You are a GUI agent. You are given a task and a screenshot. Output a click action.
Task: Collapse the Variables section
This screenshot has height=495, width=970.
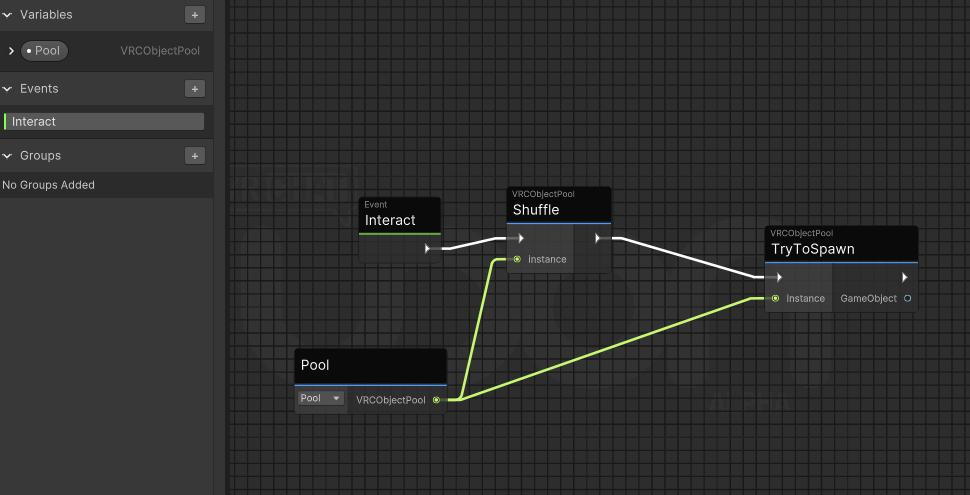7,15
